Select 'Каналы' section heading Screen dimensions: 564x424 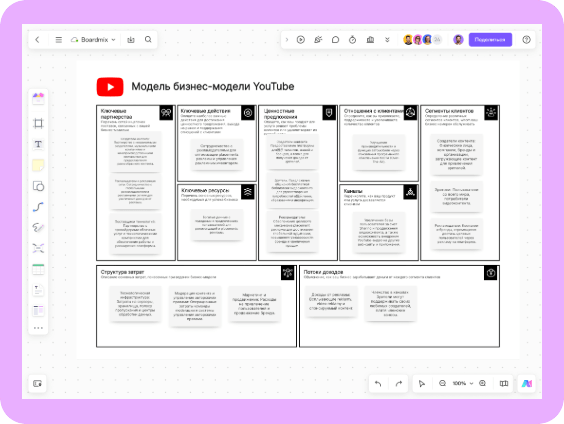[x=353, y=191]
